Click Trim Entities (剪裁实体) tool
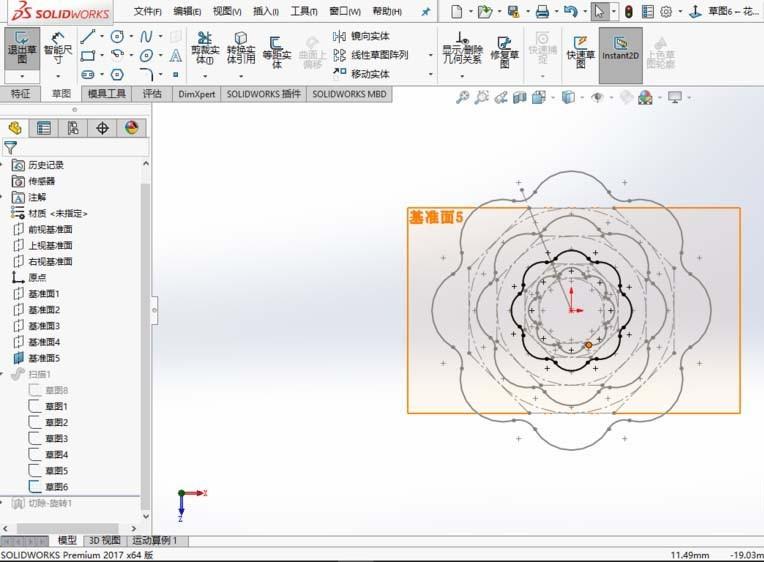Viewport: 764px width, 562px height. tap(205, 48)
